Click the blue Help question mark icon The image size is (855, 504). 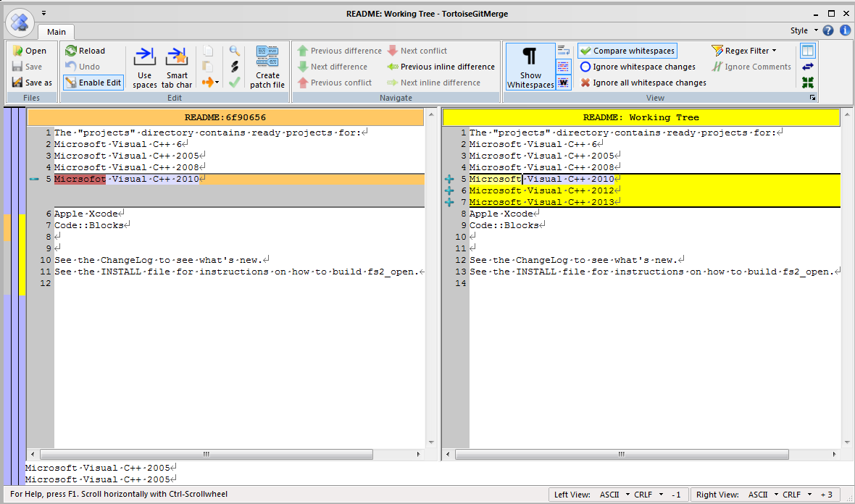(828, 30)
